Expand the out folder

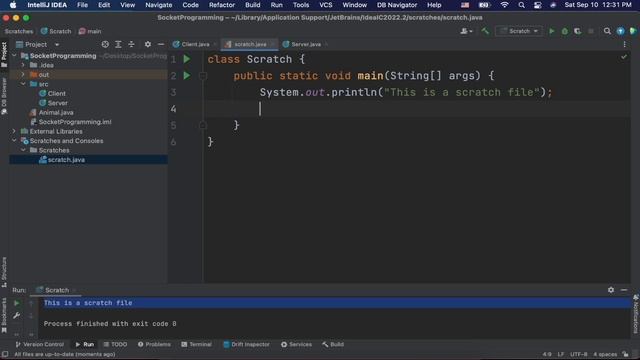(x=23, y=74)
